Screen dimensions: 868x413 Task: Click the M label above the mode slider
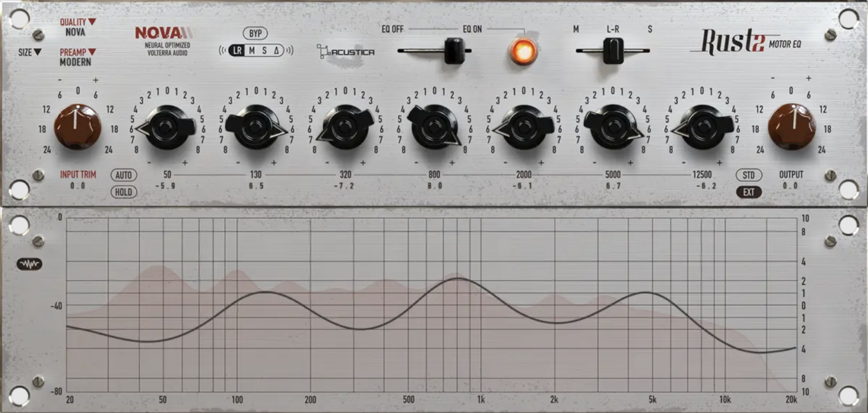pyautogui.click(x=576, y=29)
